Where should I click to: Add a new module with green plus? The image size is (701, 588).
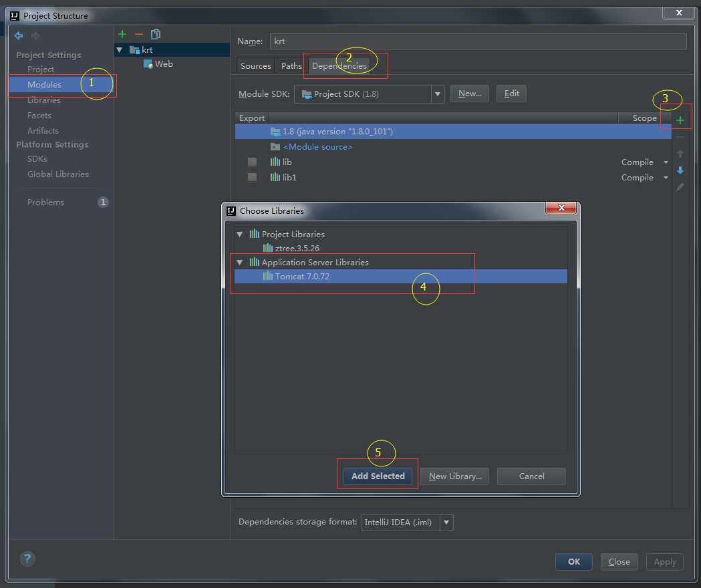122,34
